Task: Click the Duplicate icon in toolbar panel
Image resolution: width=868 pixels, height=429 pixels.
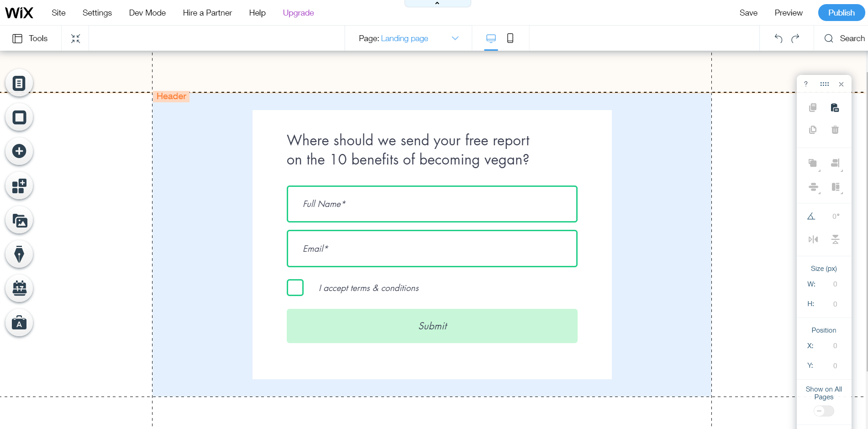Action: pyautogui.click(x=813, y=130)
